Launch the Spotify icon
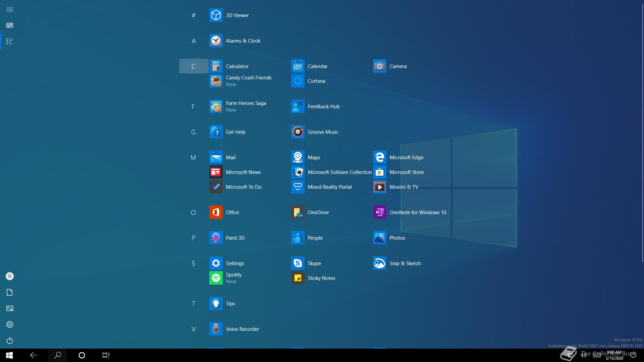Screen dimensions: 644x362 coord(216,278)
